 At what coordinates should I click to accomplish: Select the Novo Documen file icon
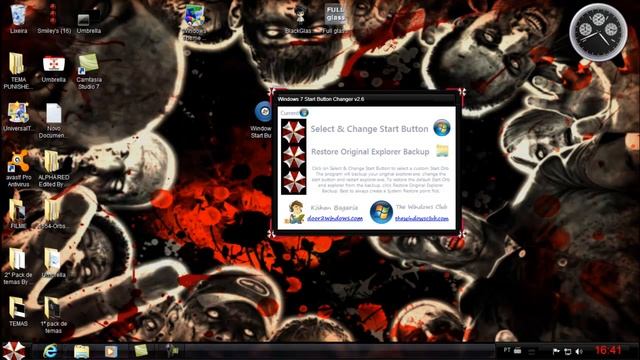pos(53,120)
